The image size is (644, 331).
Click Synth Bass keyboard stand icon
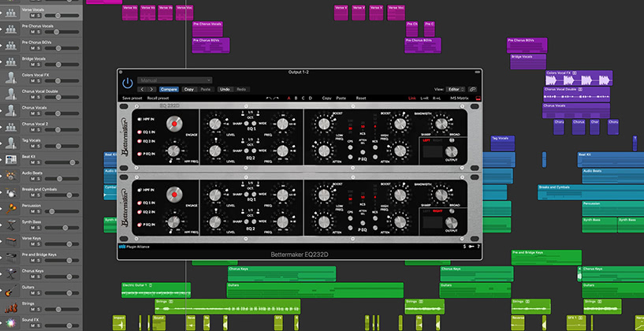point(11,225)
